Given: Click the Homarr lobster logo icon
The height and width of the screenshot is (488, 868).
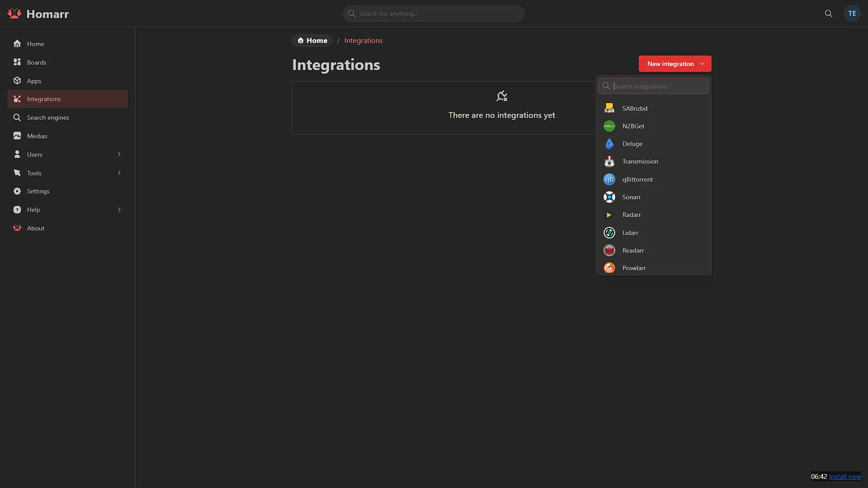Looking at the screenshot, I should click(14, 14).
